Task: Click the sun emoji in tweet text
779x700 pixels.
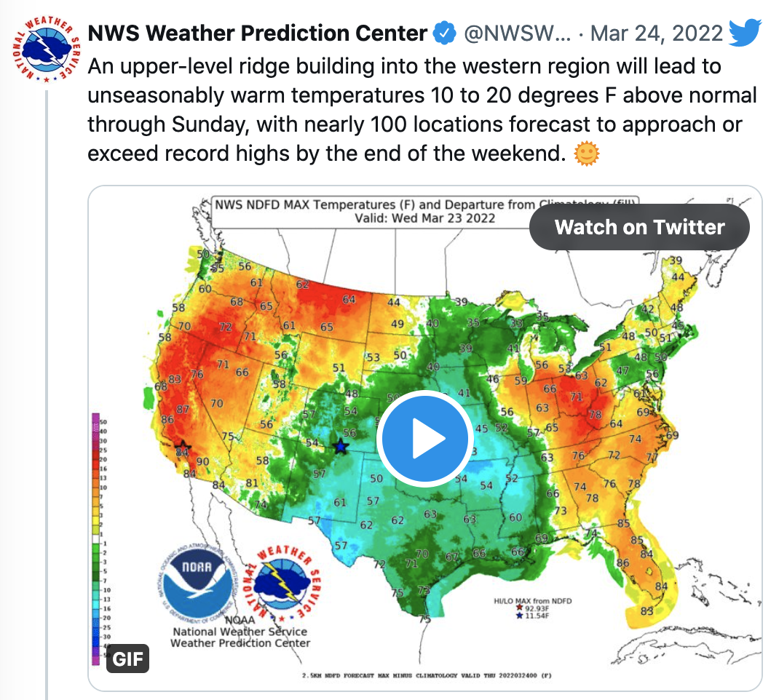Action: 587,154
